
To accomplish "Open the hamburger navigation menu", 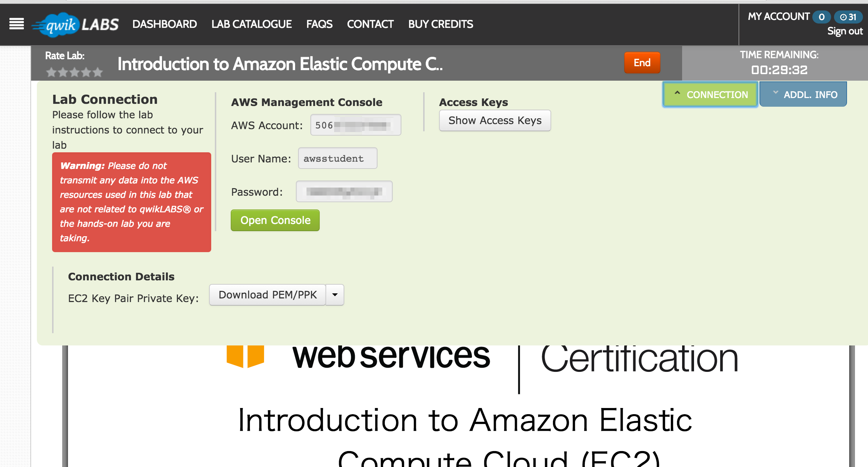I will pyautogui.click(x=16, y=24).
